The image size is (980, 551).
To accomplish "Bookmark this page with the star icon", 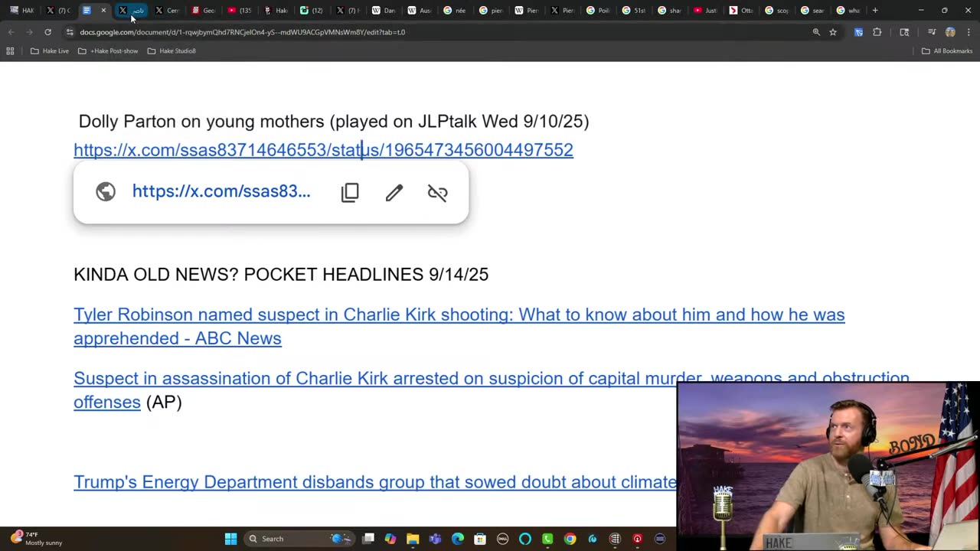I will pyautogui.click(x=833, y=32).
